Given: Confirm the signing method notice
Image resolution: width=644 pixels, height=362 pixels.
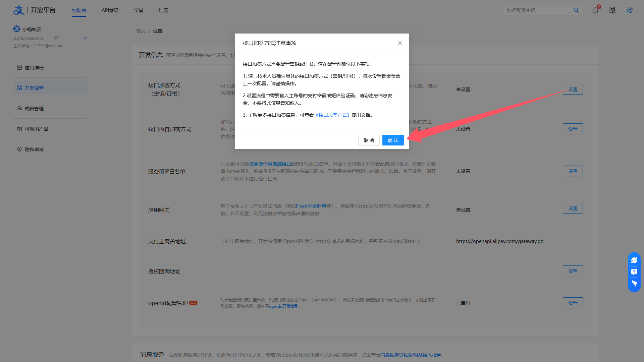Looking at the screenshot, I should (393, 140).
